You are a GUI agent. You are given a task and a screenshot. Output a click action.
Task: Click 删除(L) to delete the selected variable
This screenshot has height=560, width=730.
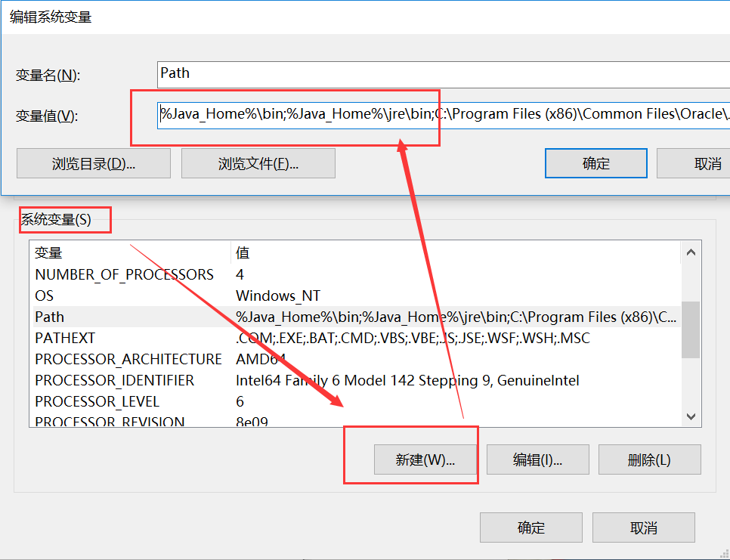[x=649, y=459]
